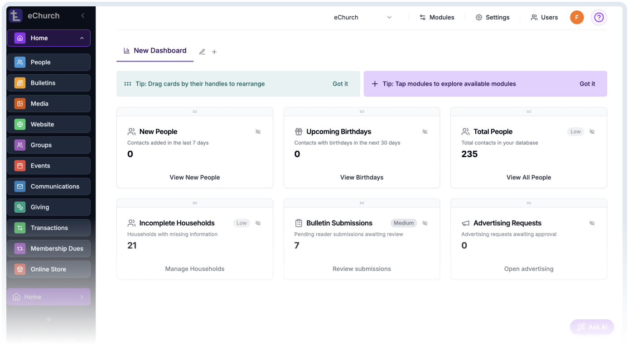Toggle visibility of Upcoming Birthdays card

coord(425,131)
